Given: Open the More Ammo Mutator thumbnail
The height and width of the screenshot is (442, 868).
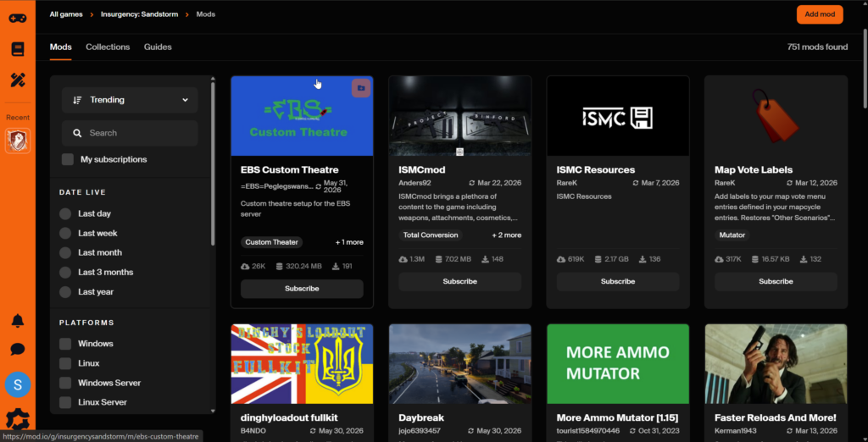Looking at the screenshot, I should pos(618,364).
